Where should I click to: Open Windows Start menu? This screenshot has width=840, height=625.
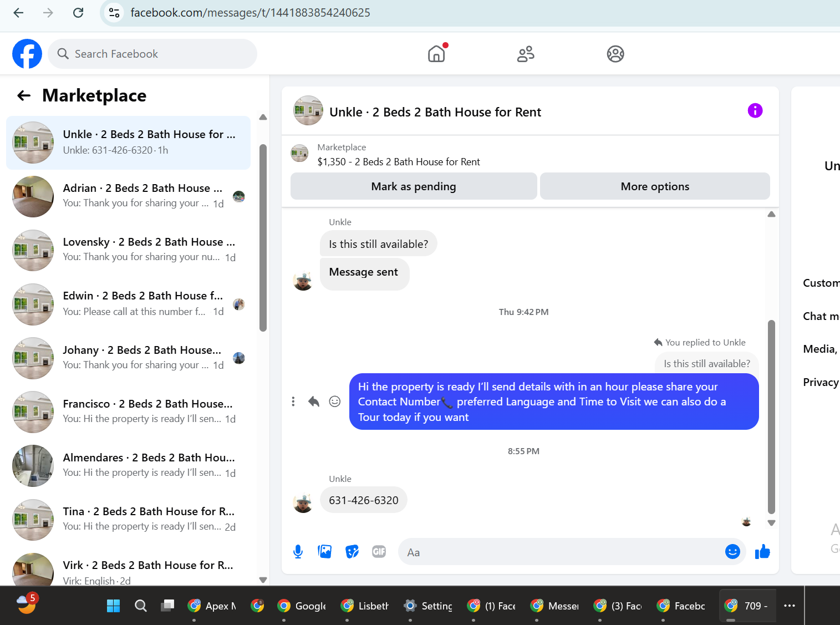click(x=113, y=606)
